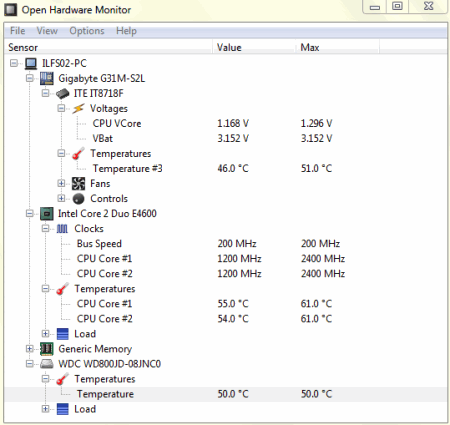This screenshot has height=425, width=450.
Task: Click the ITE IT8718F chip icon
Action: click(x=62, y=94)
